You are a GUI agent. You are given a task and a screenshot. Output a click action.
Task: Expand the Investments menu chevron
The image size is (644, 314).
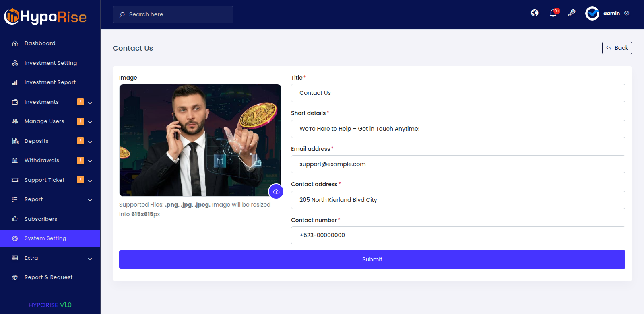90,103
